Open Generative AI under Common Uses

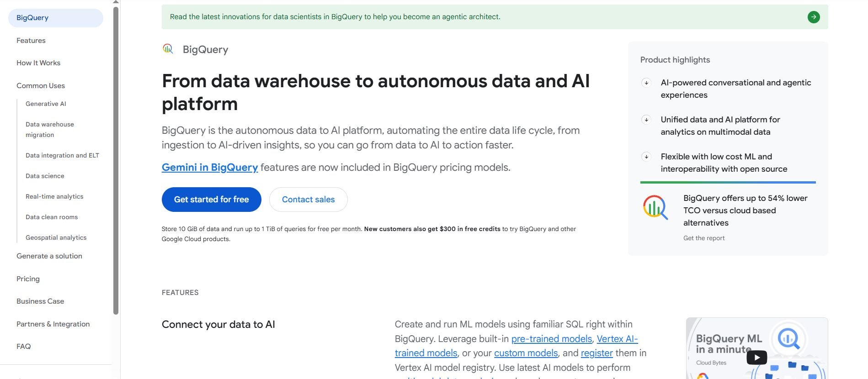tap(46, 104)
